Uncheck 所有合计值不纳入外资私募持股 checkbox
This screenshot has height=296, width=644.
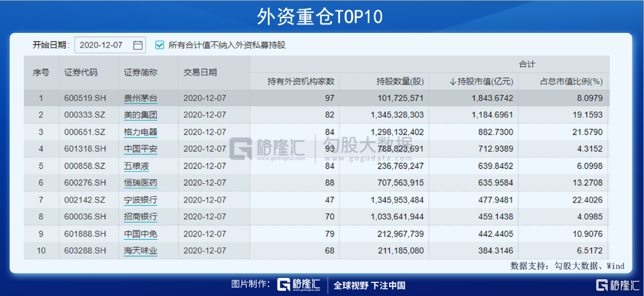[x=160, y=45]
